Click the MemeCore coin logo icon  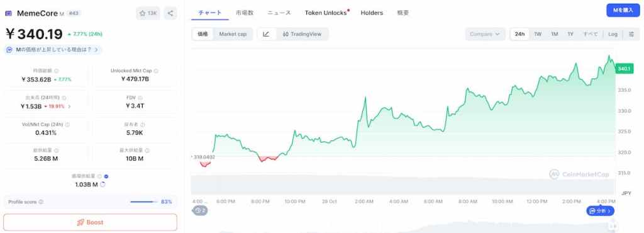pyautogui.click(x=8, y=13)
